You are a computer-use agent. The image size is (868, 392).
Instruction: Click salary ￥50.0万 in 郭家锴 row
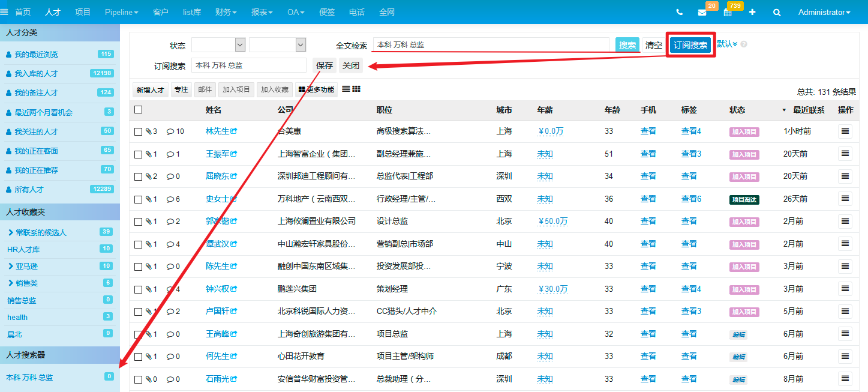click(x=552, y=222)
